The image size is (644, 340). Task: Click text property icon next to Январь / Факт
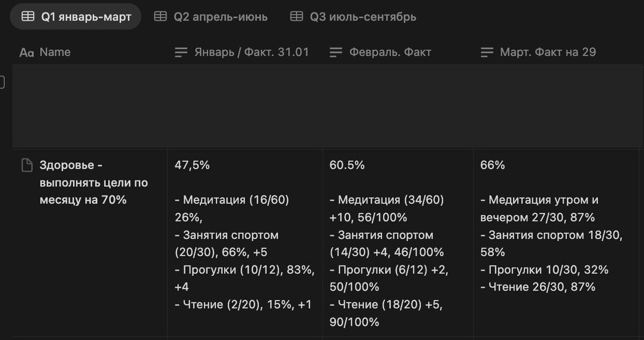point(181,52)
